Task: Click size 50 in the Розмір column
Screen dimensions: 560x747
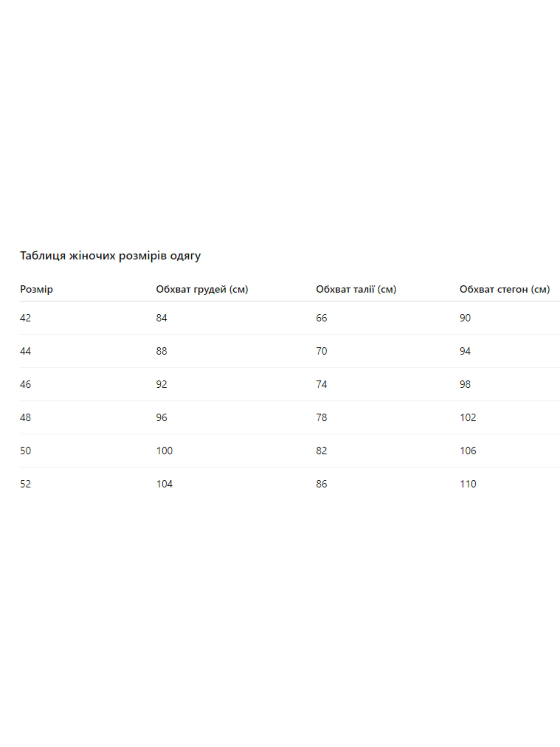Action: coord(25,450)
